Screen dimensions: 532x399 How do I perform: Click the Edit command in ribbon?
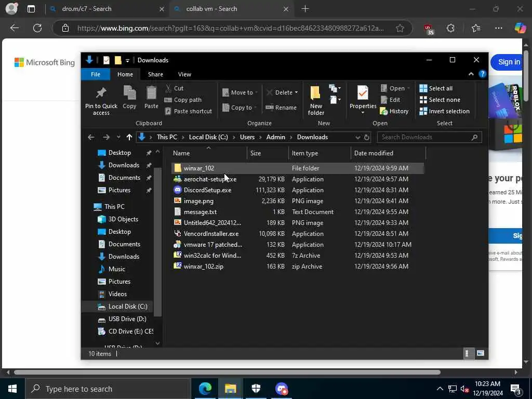click(x=390, y=100)
